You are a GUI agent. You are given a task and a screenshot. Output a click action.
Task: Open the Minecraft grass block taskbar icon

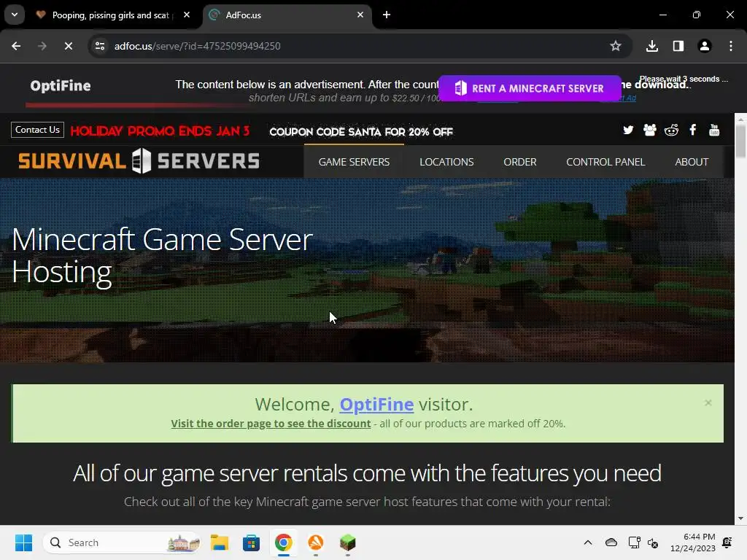click(348, 542)
